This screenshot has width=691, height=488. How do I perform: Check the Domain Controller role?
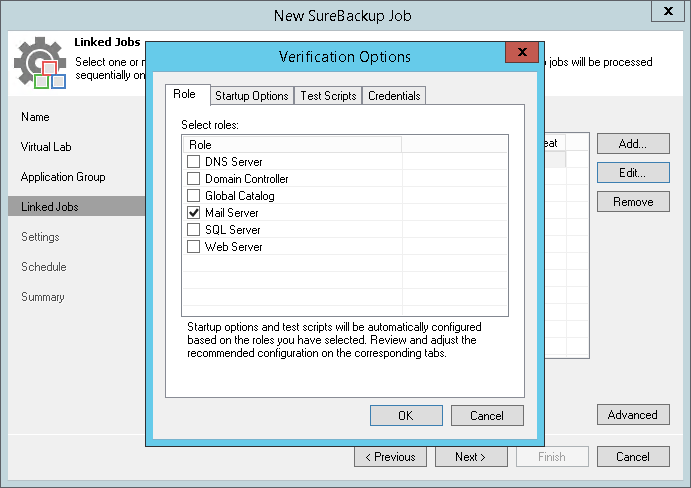[x=193, y=179]
